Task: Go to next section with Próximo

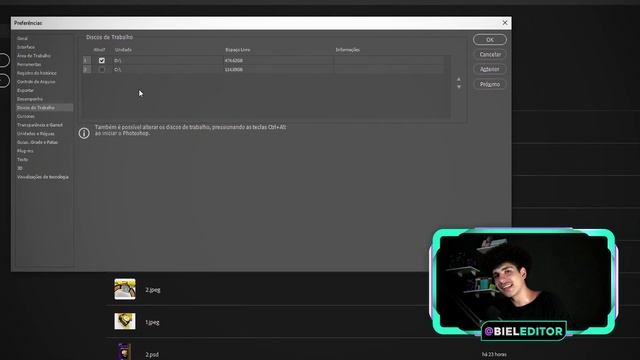Action: (490, 84)
